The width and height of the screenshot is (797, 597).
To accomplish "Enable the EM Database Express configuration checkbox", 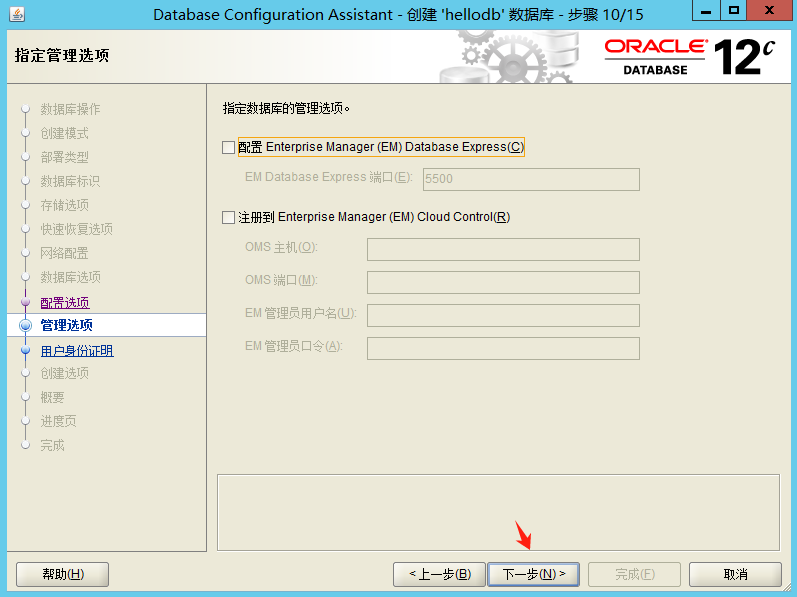I will [228, 147].
